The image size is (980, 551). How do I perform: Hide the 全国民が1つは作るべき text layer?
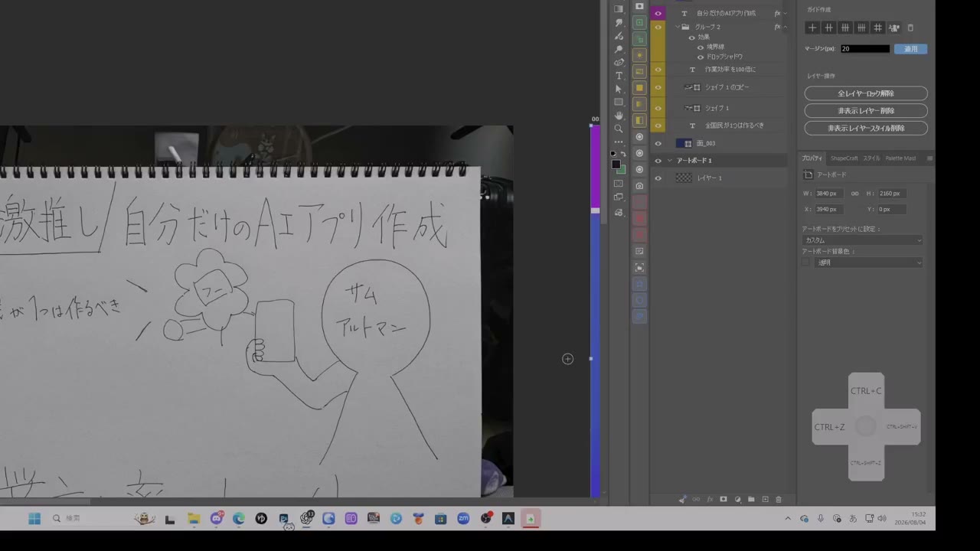point(658,126)
